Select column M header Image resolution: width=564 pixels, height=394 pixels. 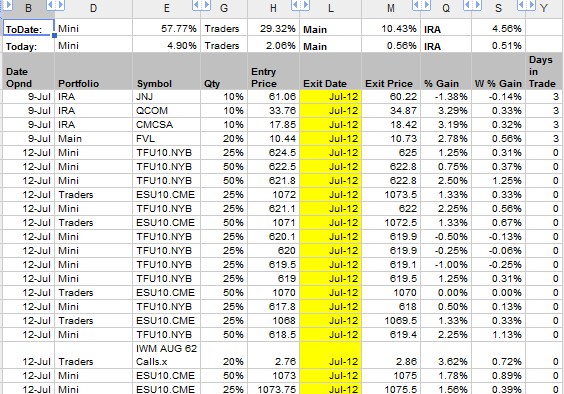tap(391, 9)
